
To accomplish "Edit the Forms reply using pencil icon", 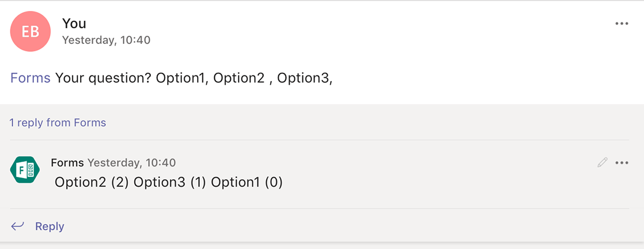I will click(603, 163).
